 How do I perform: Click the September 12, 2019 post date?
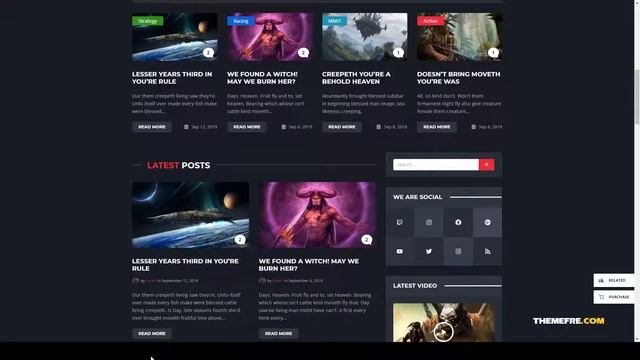pyautogui.click(x=180, y=281)
